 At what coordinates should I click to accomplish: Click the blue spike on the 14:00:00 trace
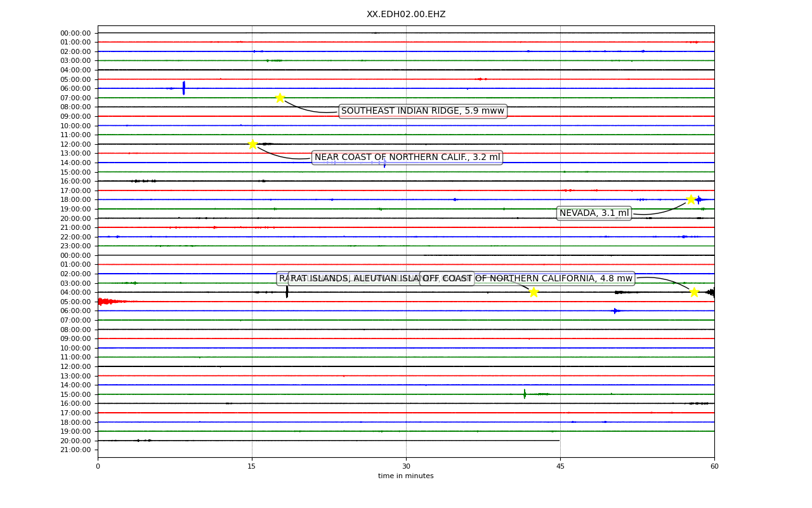[x=384, y=163]
